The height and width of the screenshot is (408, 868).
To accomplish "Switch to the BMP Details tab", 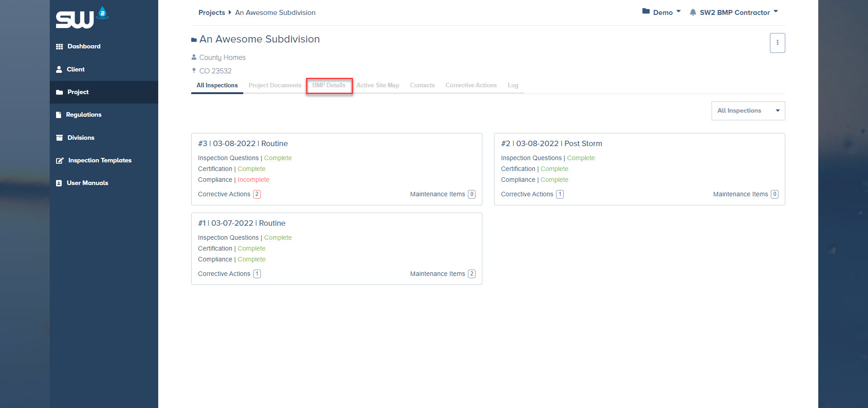I will 329,85.
